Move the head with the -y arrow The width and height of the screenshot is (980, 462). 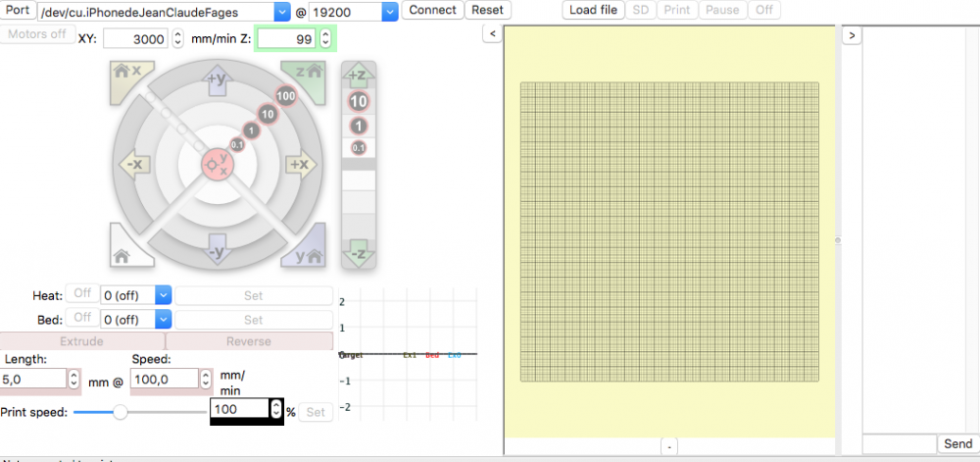[x=217, y=250]
